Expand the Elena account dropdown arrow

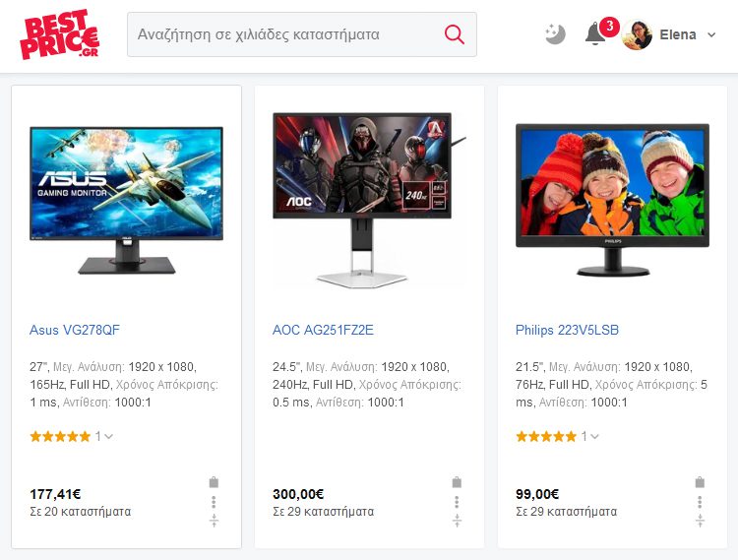tap(711, 34)
